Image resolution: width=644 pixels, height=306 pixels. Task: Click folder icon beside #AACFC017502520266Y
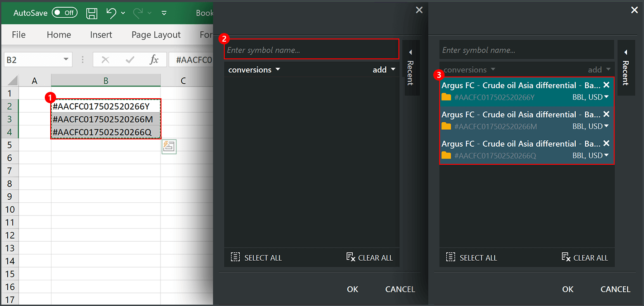click(x=446, y=97)
